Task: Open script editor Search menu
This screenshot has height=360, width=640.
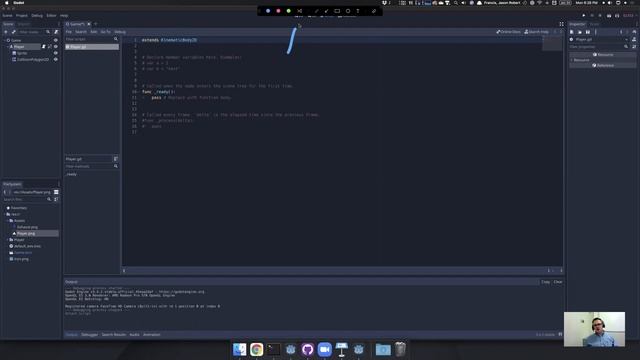Action: 81,32
